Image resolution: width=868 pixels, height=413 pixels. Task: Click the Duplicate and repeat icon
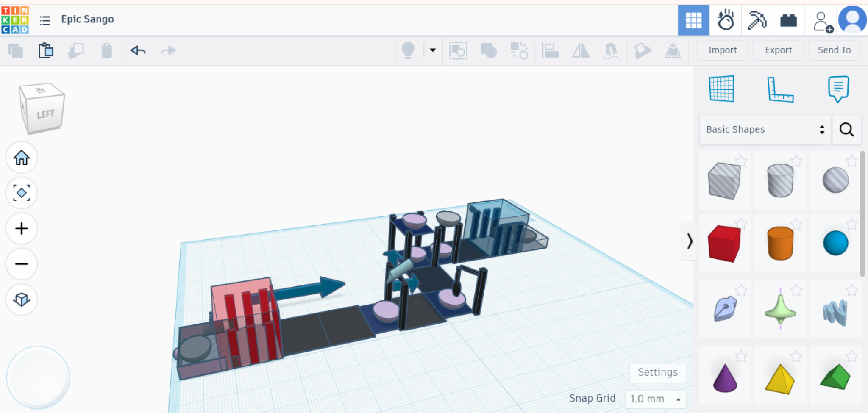tap(76, 51)
